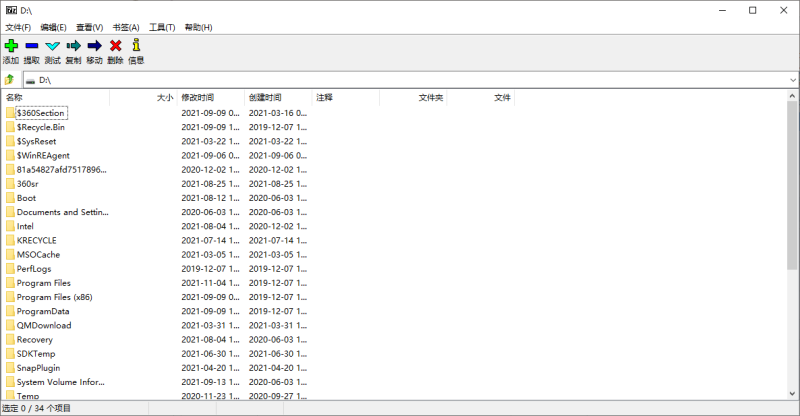This screenshot has height=416, width=800.
Task: Select the Intel folder icon
Action: click(x=11, y=226)
